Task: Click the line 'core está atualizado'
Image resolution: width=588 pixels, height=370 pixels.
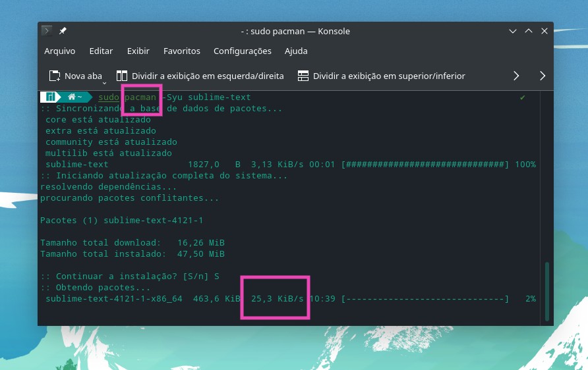Action: [x=98, y=119]
